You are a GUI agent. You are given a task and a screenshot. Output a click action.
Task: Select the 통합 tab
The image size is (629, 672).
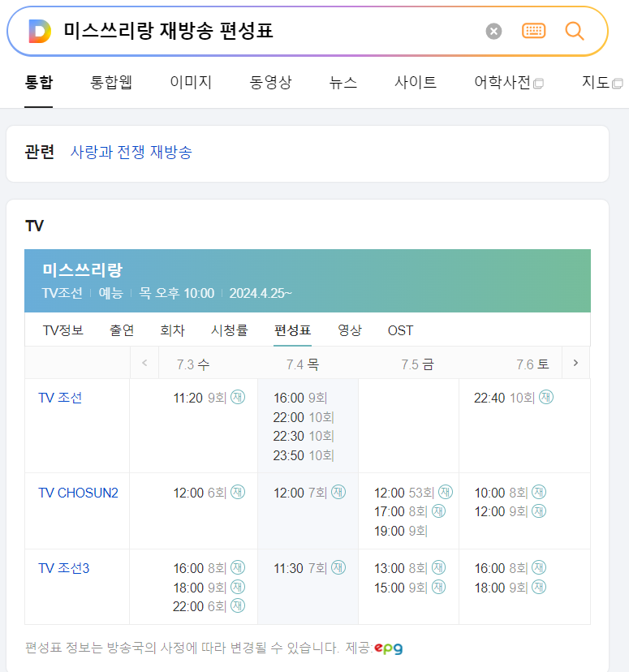(39, 82)
